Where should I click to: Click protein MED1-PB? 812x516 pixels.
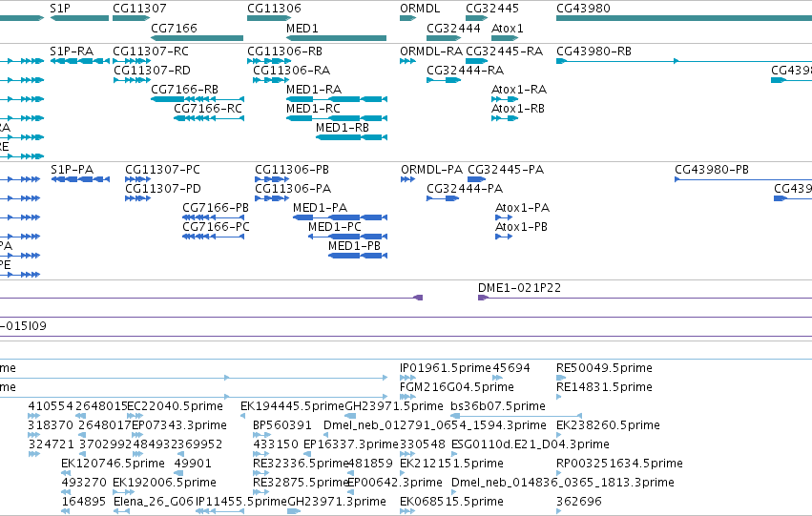coord(358,256)
